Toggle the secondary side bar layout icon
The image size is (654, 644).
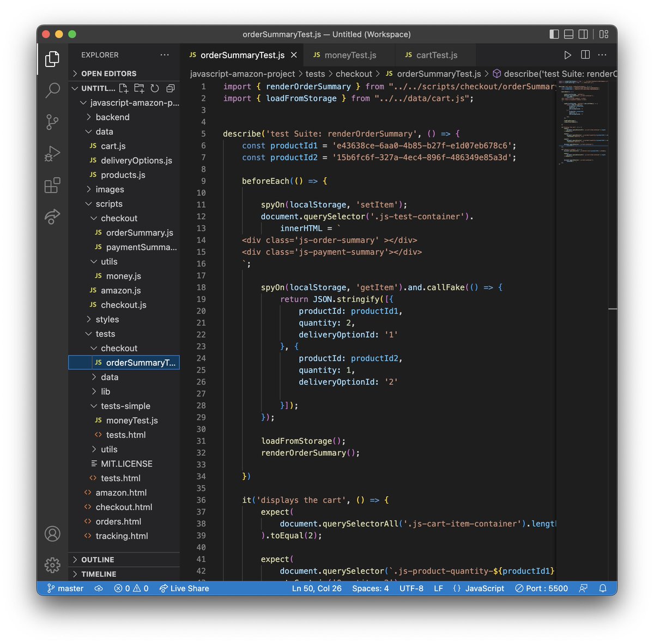click(x=583, y=34)
